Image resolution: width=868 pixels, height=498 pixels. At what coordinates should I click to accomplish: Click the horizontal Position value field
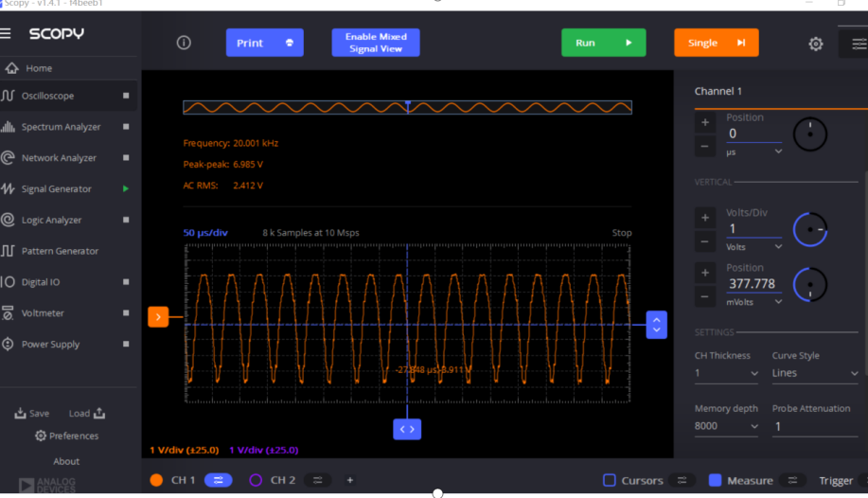(754, 133)
